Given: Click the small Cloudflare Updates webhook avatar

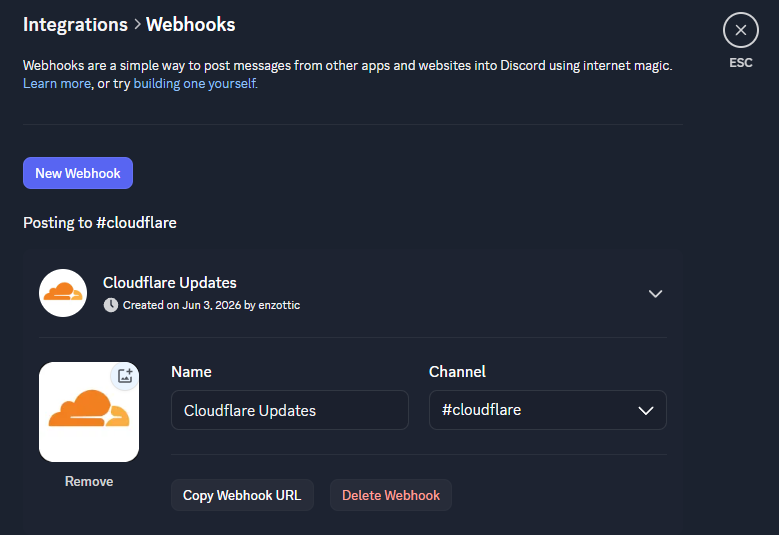Looking at the screenshot, I should click(63, 293).
